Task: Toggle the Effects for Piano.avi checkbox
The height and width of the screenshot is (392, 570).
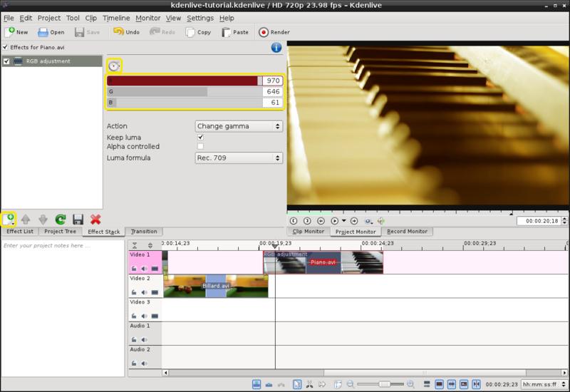Action: coord(5,47)
